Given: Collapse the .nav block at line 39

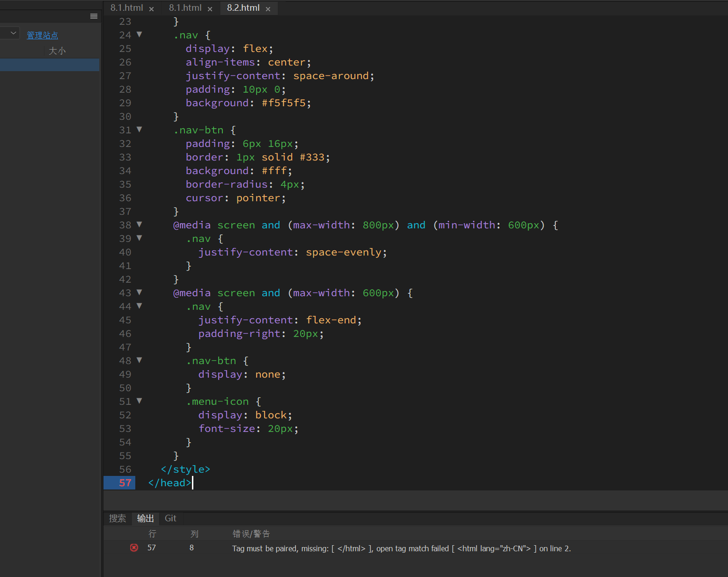Looking at the screenshot, I should [139, 238].
